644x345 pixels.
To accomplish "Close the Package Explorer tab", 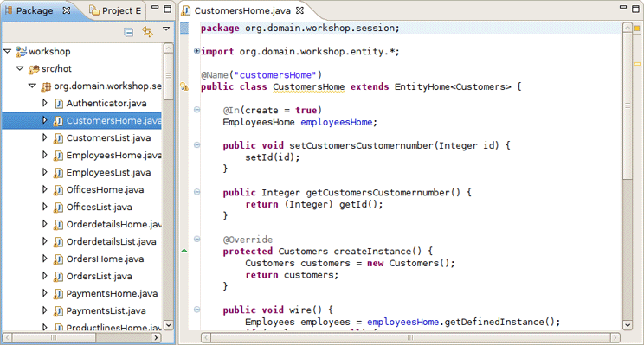I will 67,10.
